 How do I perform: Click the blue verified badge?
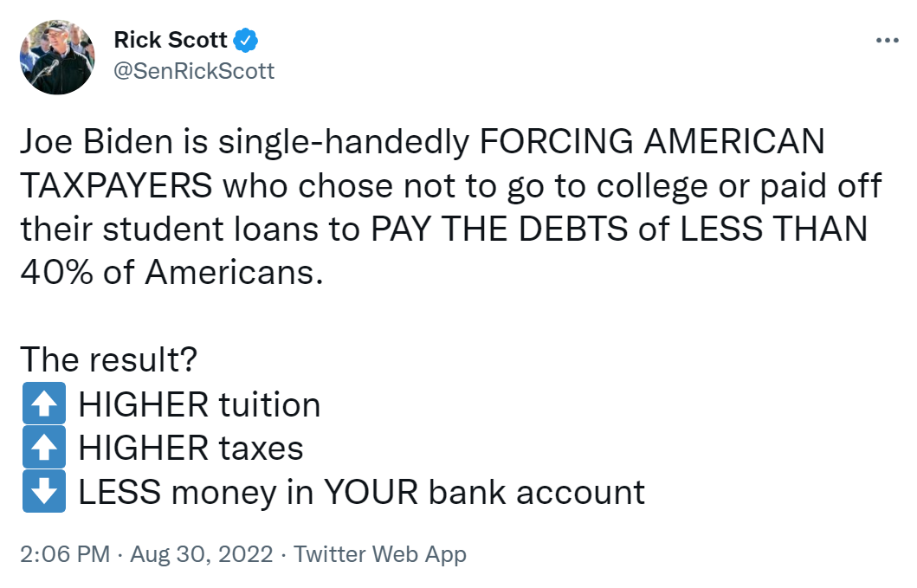point(246,41)
